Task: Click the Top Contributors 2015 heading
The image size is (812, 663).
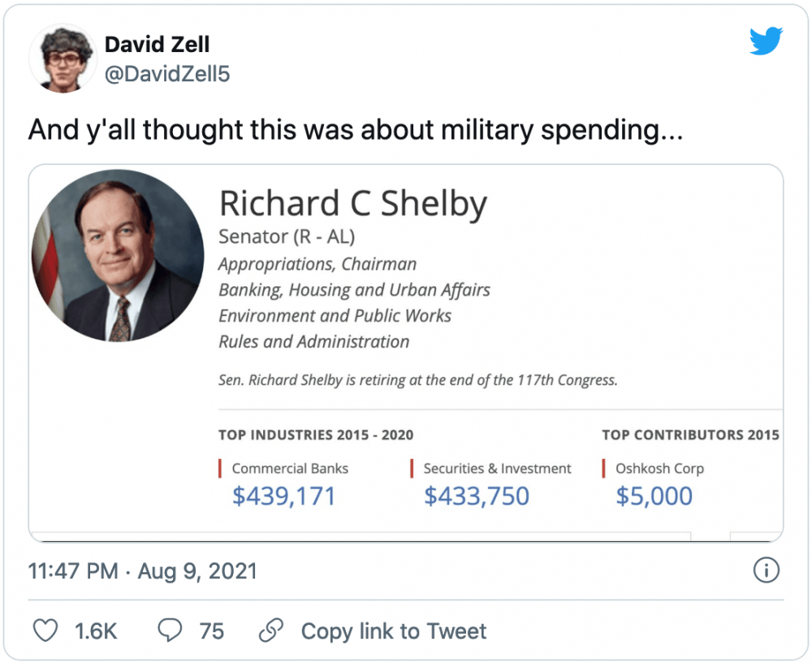Action: (690, 435)
